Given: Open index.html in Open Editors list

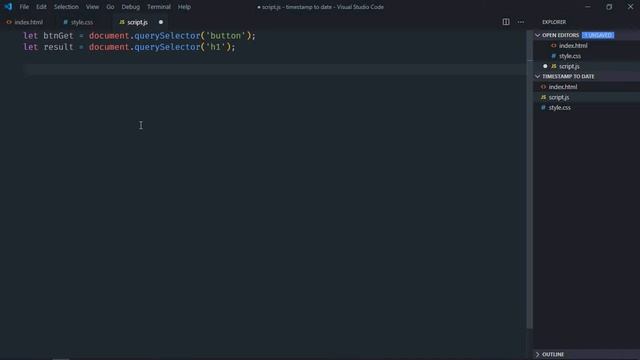Looking at the screenshot, I should click(x=573, y=46).
